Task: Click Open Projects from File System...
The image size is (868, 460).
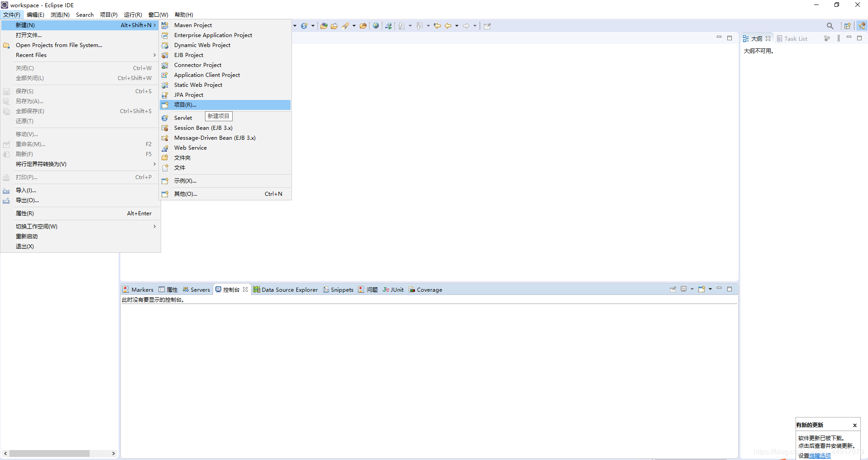Action: 81,45
